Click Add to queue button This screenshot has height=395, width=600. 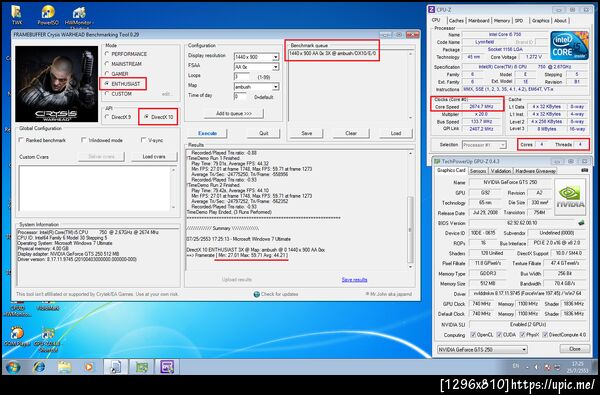(x=234, y=114)
